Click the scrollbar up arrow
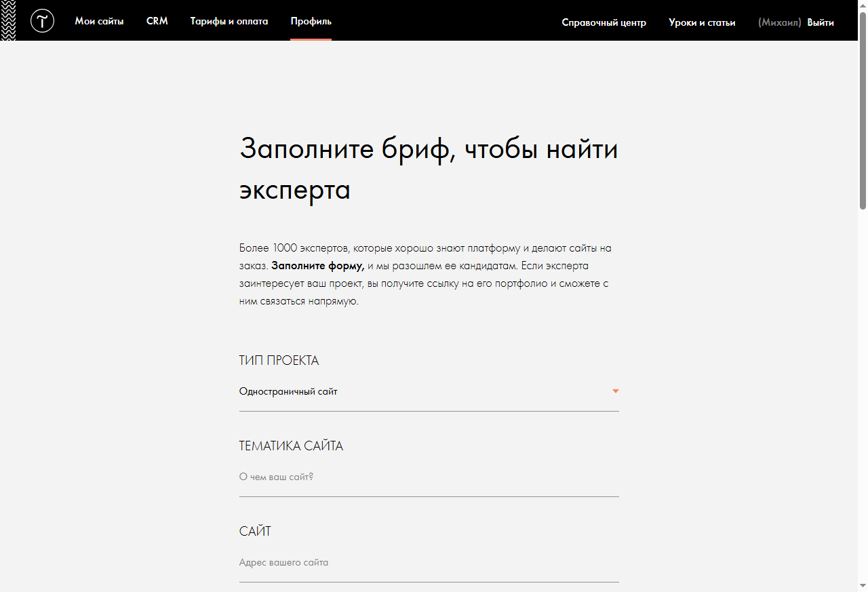This screenshot has width=868, height=592. [863, 5]
